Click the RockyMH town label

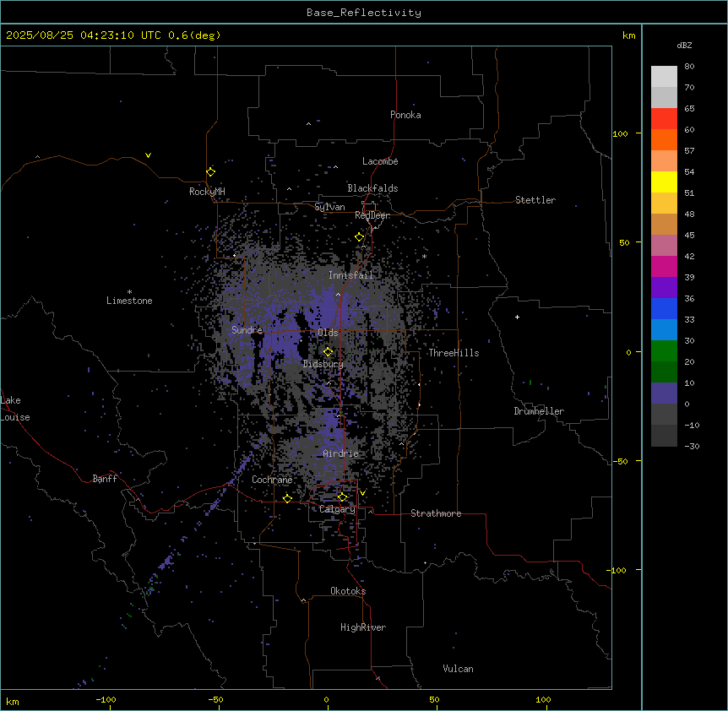point(207,192)
